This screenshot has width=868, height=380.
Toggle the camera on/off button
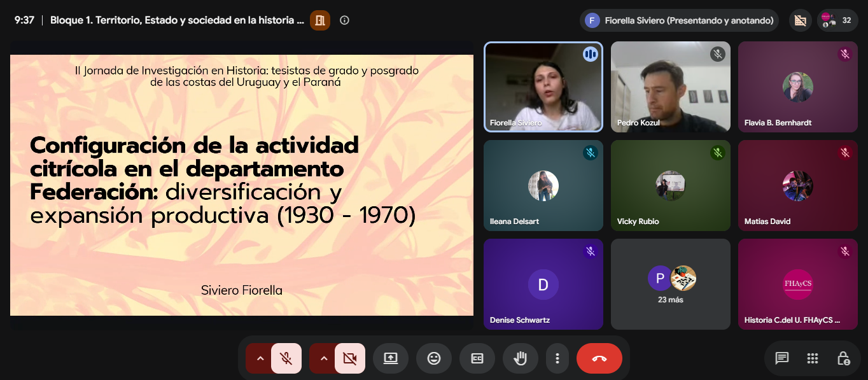[350, 358]
